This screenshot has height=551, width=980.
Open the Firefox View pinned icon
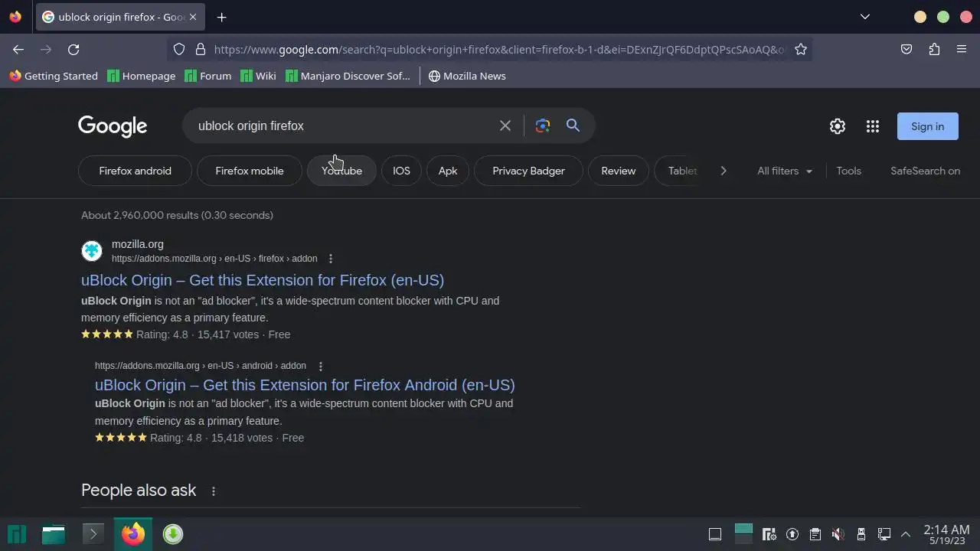[x=15, y=17]
